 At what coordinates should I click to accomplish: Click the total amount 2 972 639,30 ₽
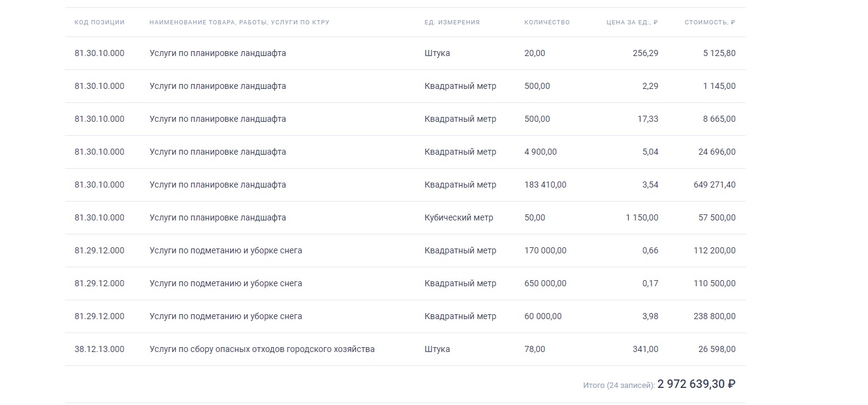696,384
